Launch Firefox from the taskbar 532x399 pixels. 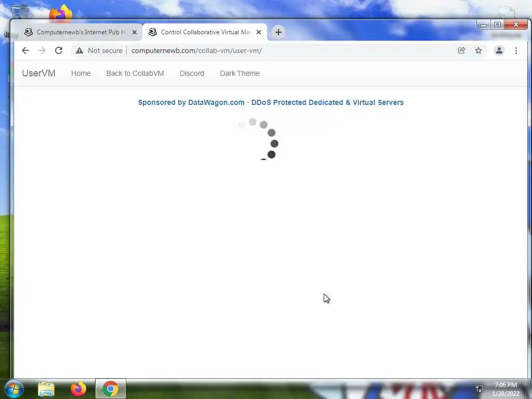pos(78,389)
